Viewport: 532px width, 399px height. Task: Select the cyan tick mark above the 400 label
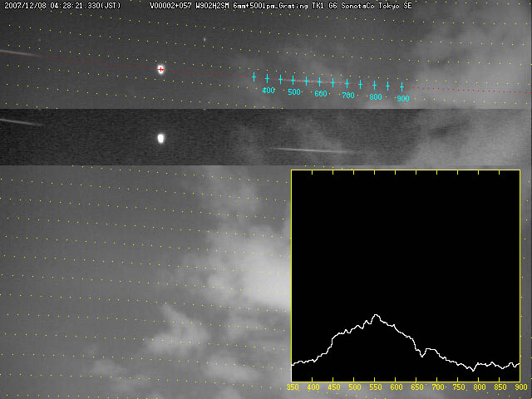tap(267, 79)
